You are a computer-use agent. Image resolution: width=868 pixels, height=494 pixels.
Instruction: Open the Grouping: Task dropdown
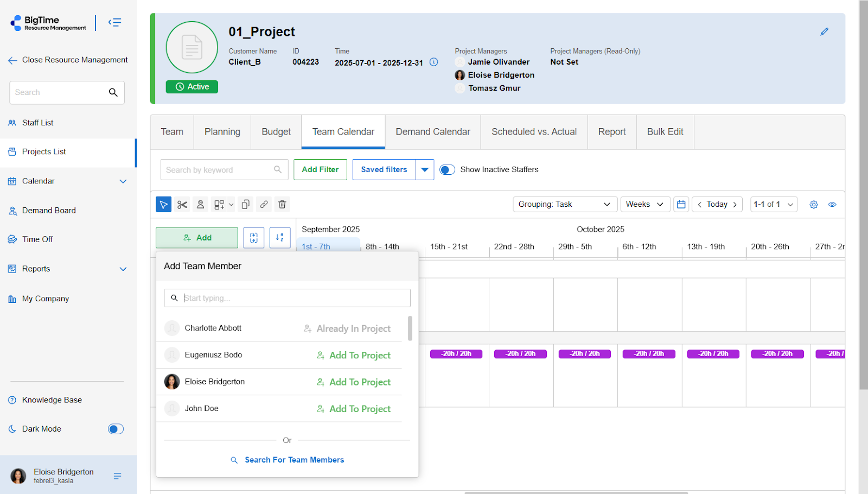(564, 205)
